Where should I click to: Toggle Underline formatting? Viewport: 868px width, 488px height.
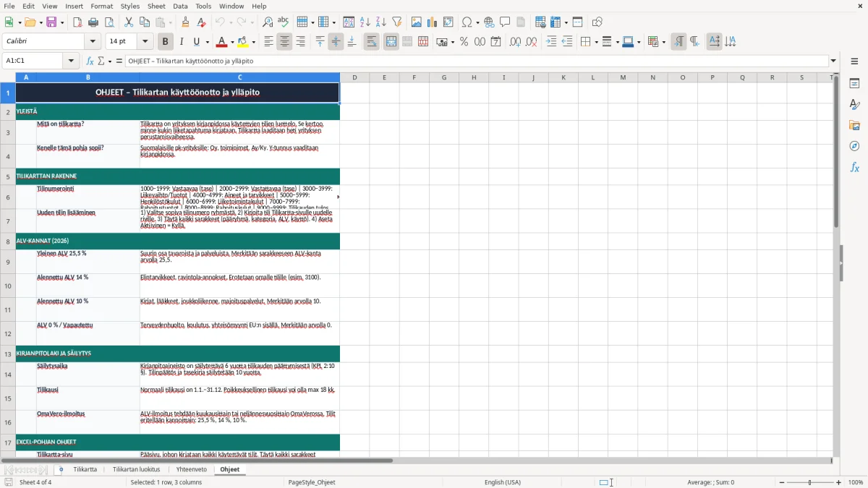click(x=197, y=42)
